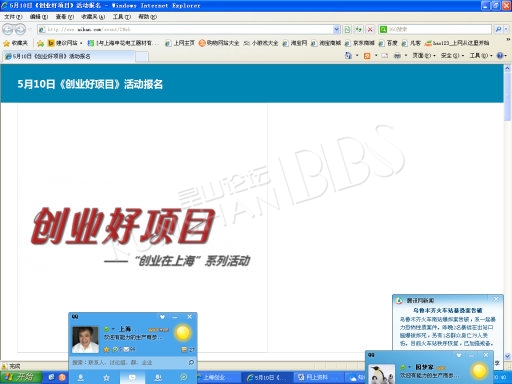Expand the 页面 page dropdown menu

(424, 56)
